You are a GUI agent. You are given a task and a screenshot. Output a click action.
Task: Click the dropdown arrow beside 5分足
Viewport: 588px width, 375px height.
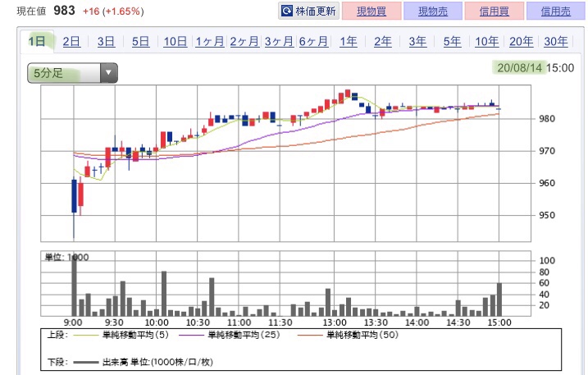click(109, 73)
